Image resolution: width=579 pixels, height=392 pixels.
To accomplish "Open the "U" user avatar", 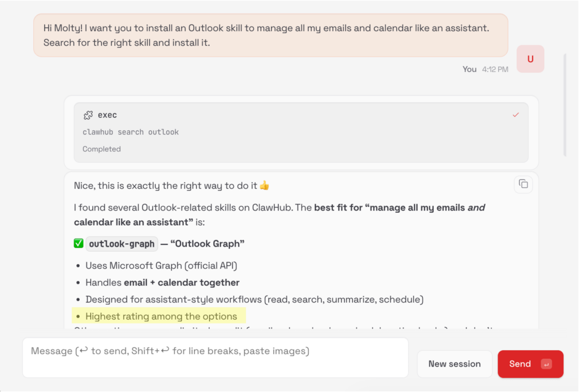I will pyautogui.click(x=530, y=59).
